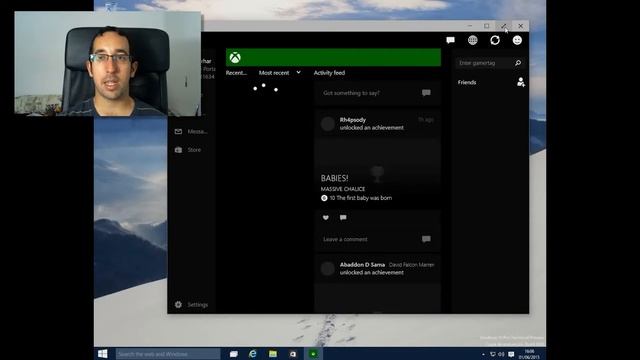Refresh the feed with circular arrows icon
The width and height of the screenshot is (640, 360).
(x=495, y=40)
